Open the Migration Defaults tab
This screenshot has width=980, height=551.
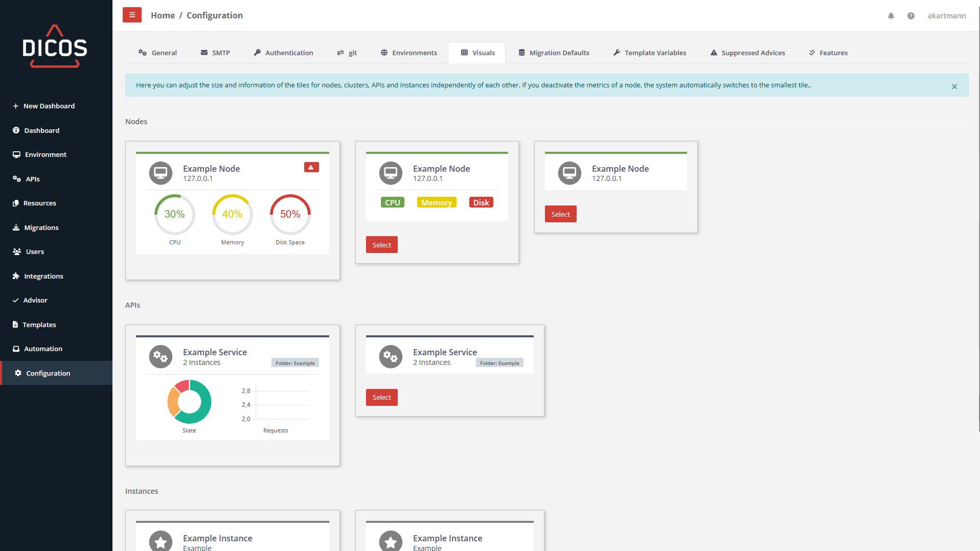coord(554,53)
